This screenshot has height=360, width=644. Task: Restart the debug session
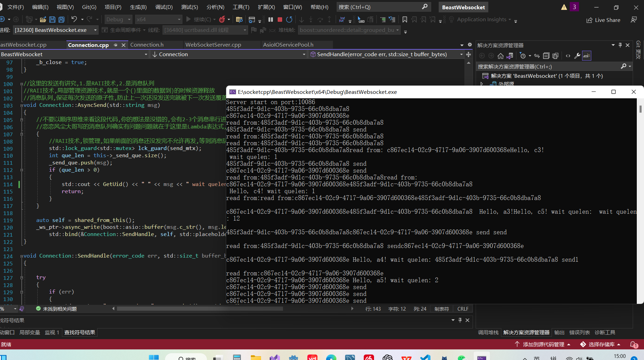tap(289, 20)
